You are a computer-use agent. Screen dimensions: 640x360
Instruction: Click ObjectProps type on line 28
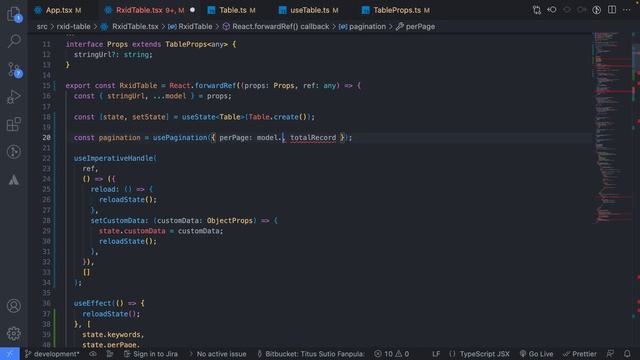[x=230, y=220]
